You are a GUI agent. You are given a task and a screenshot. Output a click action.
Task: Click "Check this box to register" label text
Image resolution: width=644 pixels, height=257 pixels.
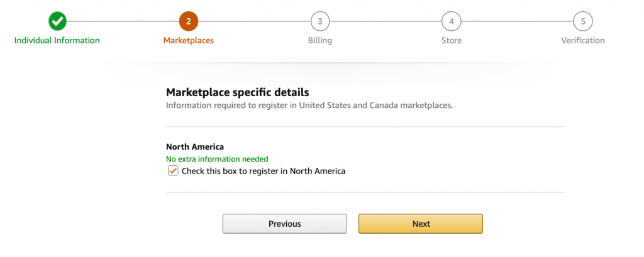pyautogui.click(x=264, y=171)
